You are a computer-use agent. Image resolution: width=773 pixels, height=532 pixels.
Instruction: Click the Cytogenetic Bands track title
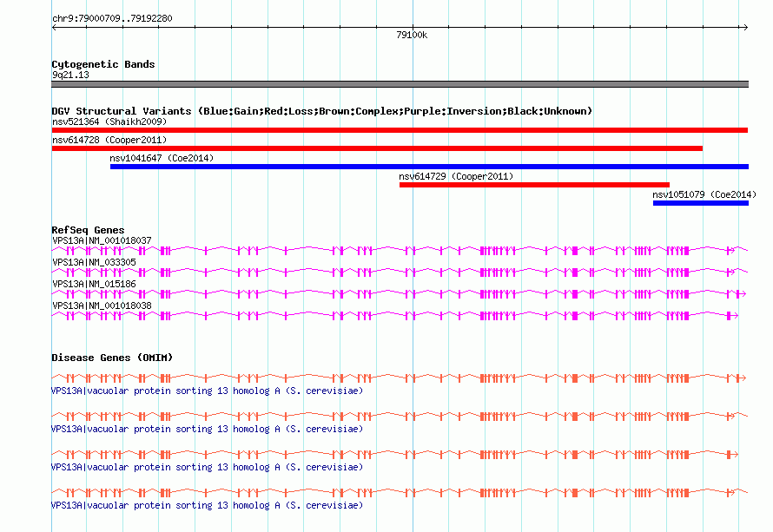[103, 64]
